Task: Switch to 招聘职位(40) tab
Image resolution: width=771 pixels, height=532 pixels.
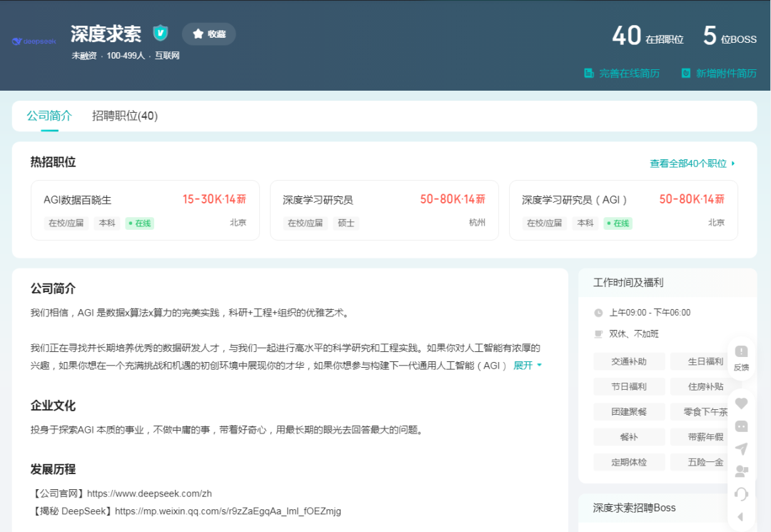Action: tap(125, 116)
